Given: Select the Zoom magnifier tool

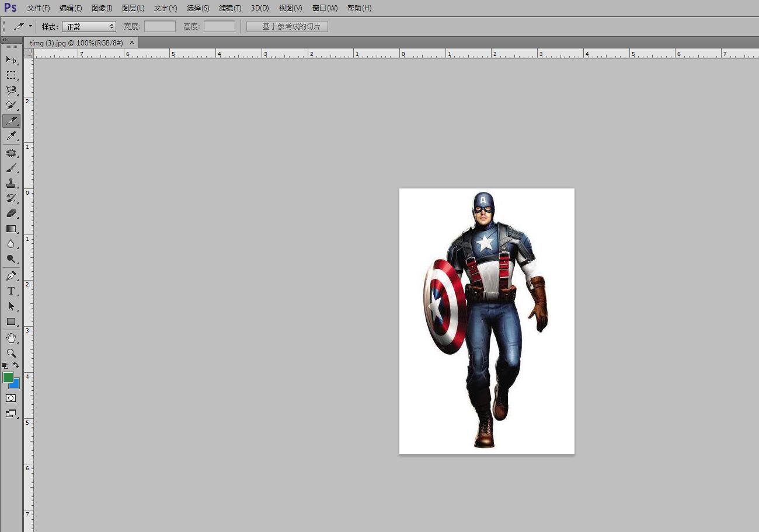Looking at the screenshot, I should tap(11, 353).
